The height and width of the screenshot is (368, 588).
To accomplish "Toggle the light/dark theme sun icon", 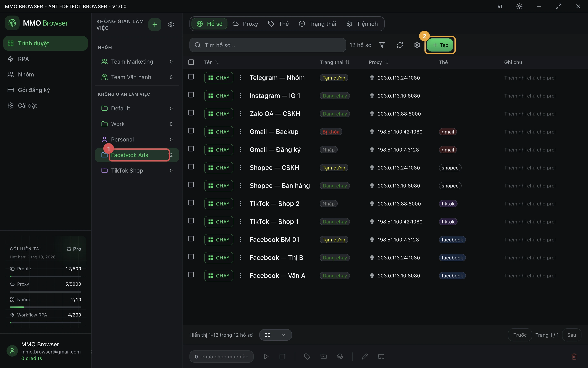I will point(519,6).
